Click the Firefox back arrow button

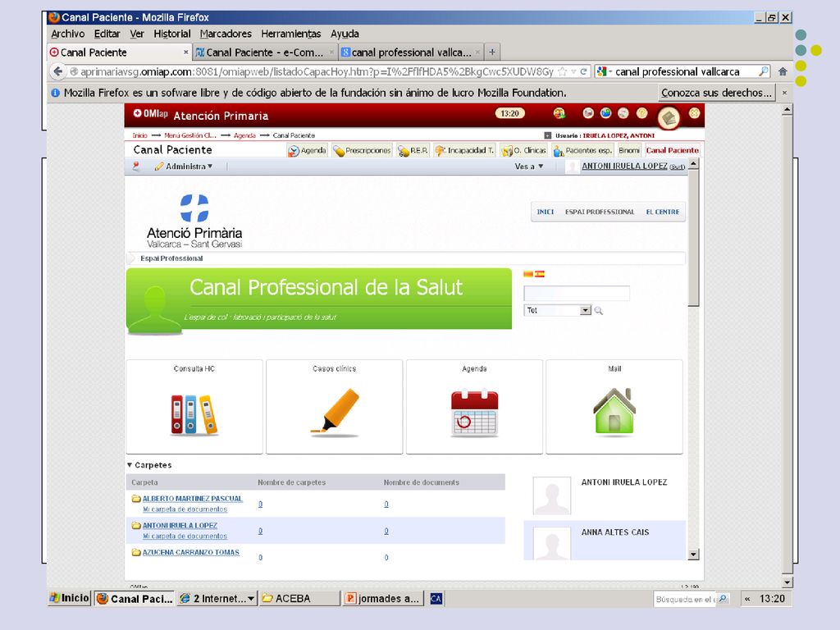pyautogui.click(x=58, y=71)
